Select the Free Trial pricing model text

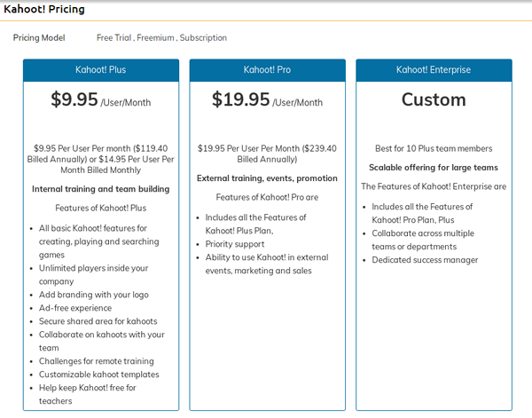pyautogui.click(x=113, y=38)
